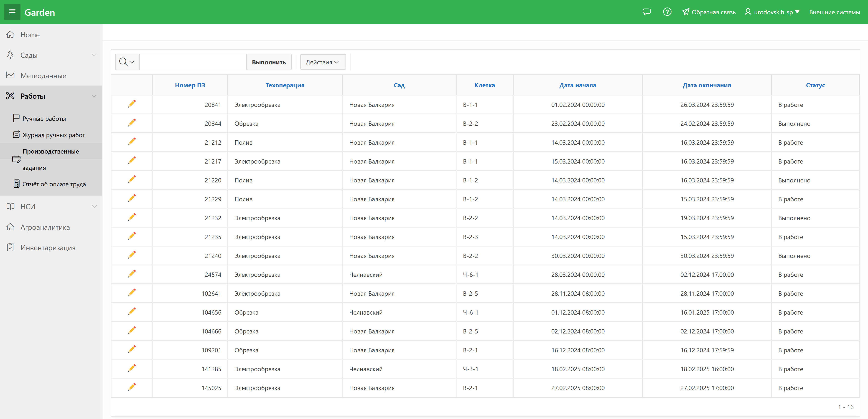Screen dimensions: 868x419
Task: Expand the Сады sidebar section
Action: [94, 55]
